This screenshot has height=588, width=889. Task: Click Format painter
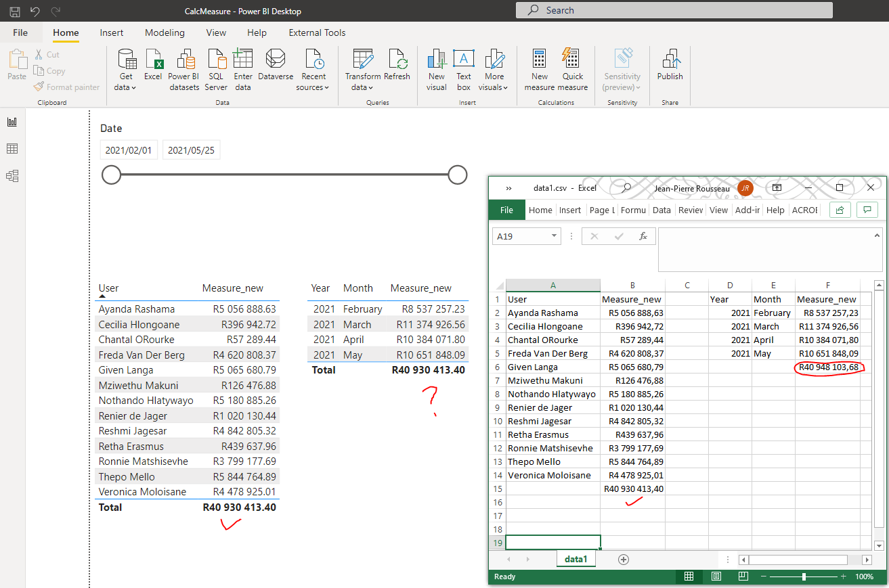66,87
